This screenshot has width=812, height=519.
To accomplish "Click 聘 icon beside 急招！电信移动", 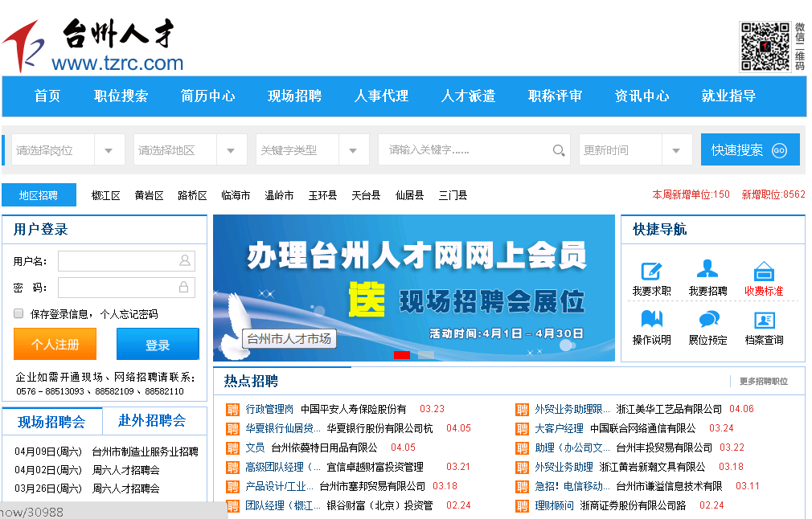I will click(x=522, y=487).
